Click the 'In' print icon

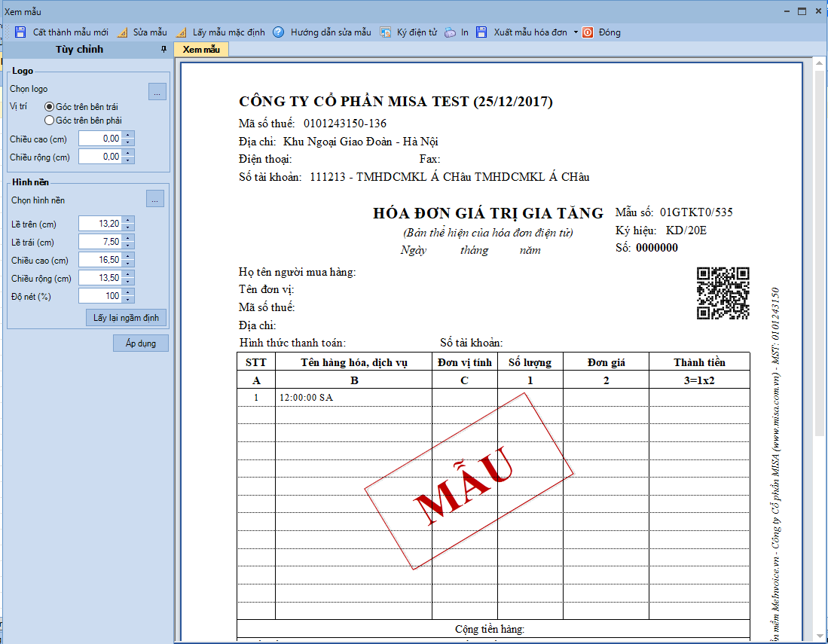coord(450,32)
